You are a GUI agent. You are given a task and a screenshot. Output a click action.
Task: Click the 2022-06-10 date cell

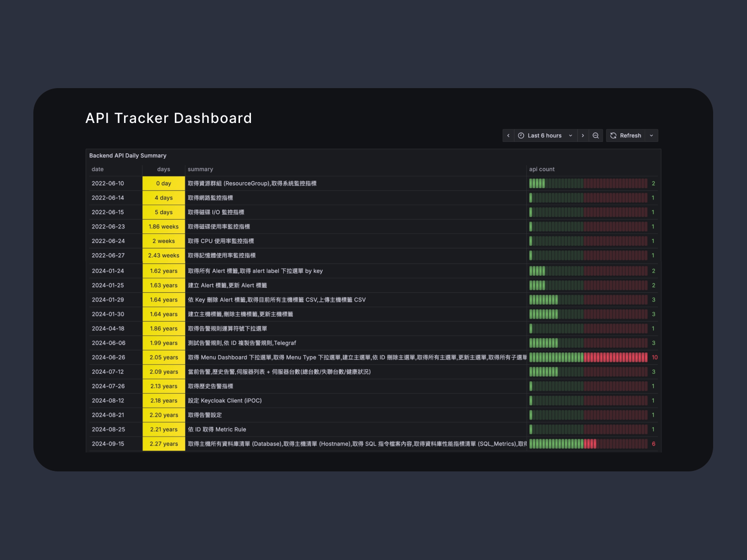pyautogui.click(x=108, y=184)
